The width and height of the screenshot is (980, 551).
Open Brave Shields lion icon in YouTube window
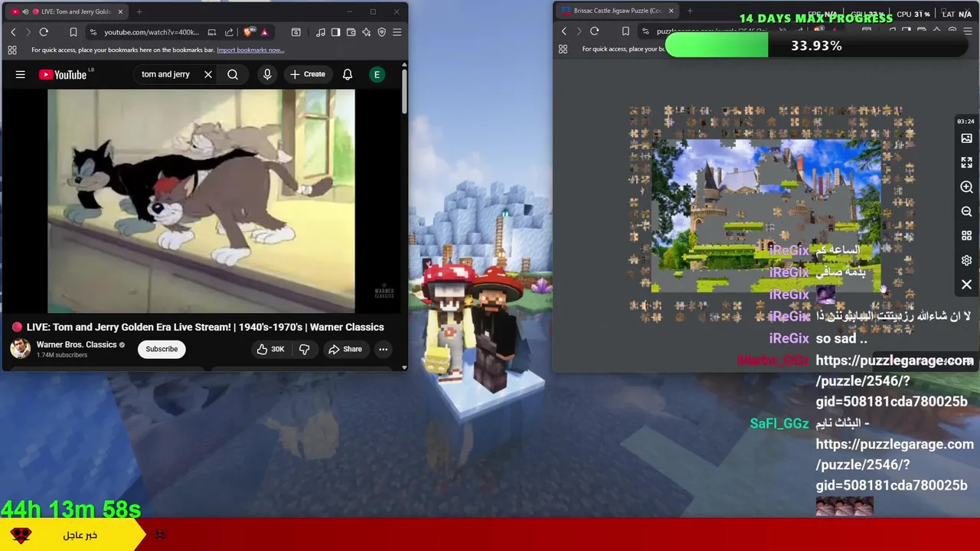click(x=248, y=32)
